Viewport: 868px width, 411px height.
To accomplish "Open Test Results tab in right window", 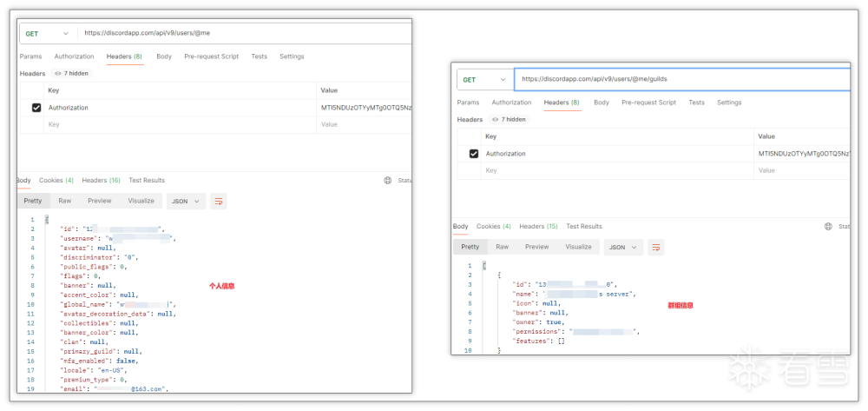I will coord(584,227).
